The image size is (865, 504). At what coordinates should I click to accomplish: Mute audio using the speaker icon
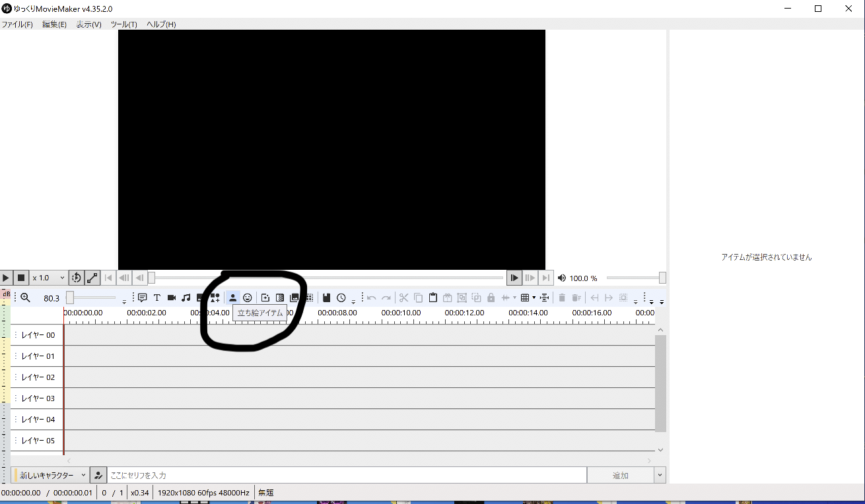click(562, 278)
